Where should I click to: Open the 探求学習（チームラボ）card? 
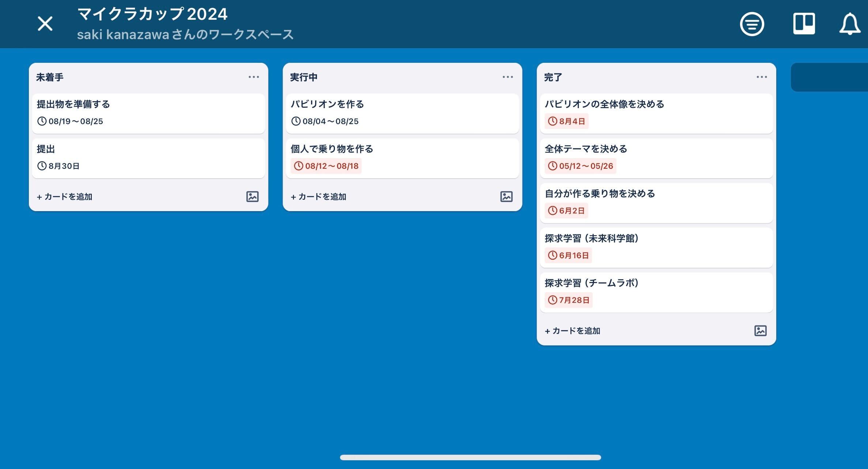(656, 292)
